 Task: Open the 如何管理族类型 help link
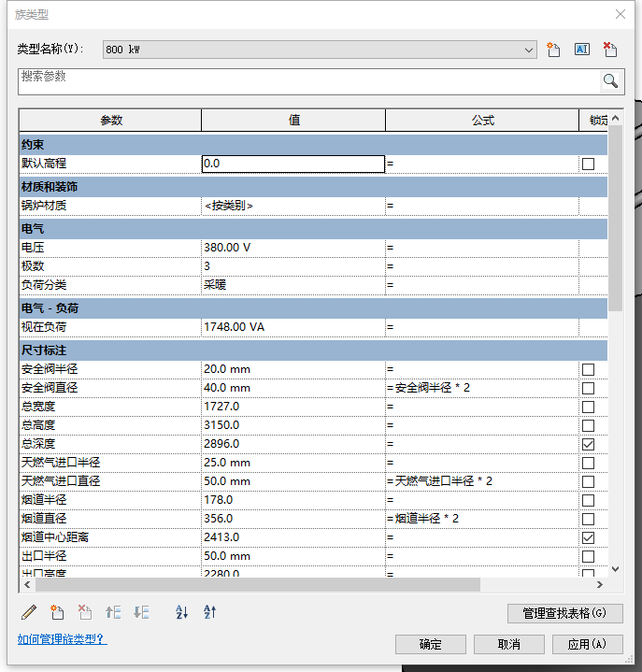click(62, 639)
